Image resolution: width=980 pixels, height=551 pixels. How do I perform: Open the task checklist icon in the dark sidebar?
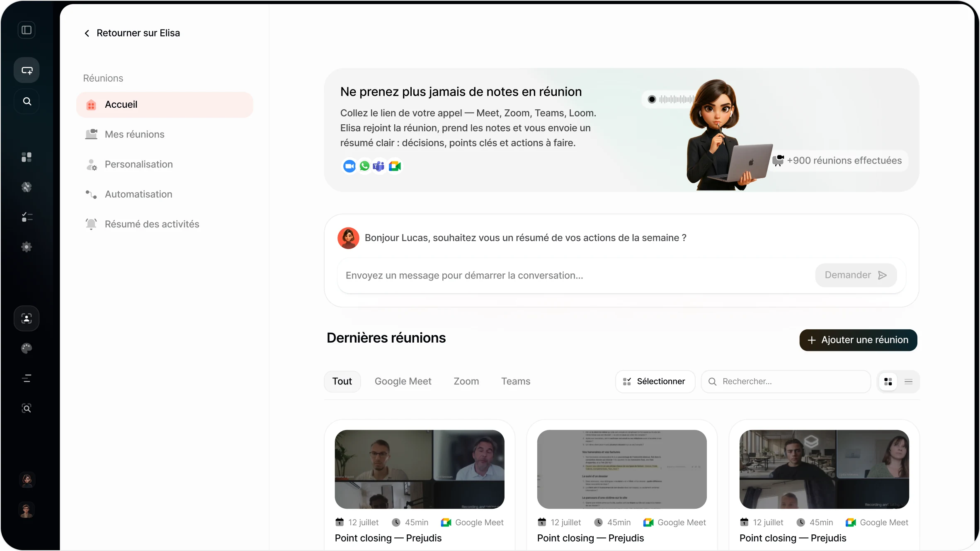tap(27, 217)
